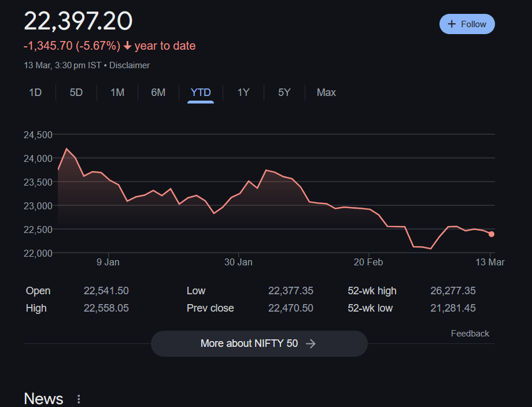Select the YTD tab
Image resolution: width=532 pixels, height=407 pixels.
tap(201, 92)
